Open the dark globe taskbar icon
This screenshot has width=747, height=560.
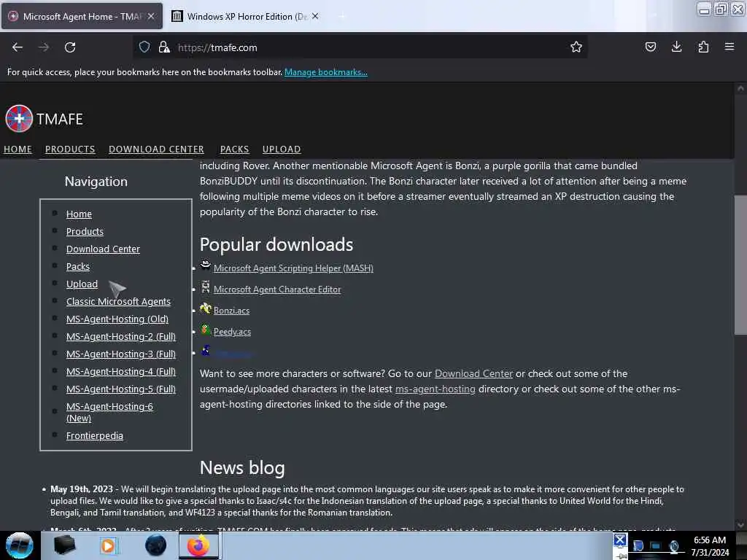(x=155, y=545)
